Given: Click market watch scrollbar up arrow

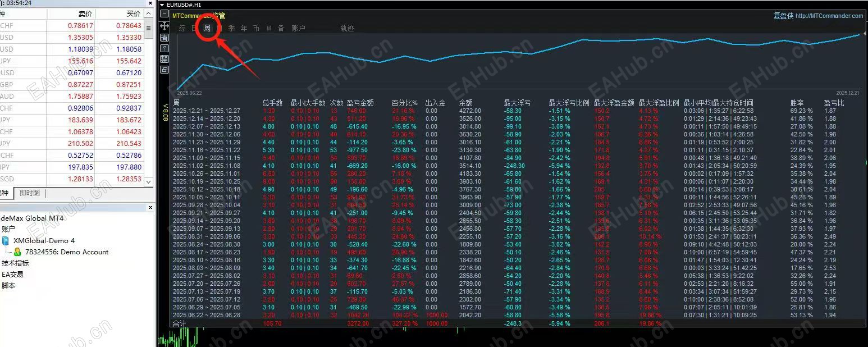Looking at the screenshot, I should tap(149, 13).
